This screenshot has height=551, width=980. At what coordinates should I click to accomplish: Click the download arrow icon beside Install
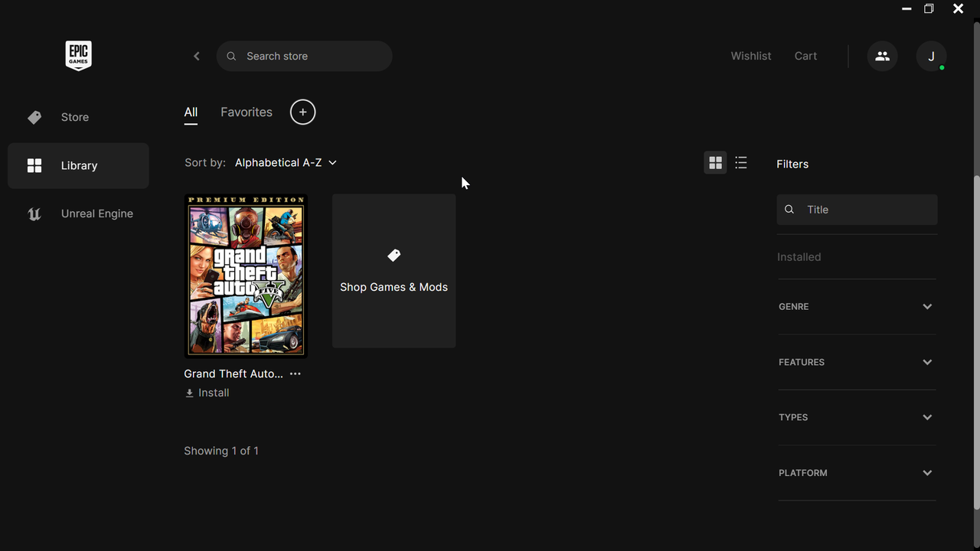coord(189,393)
